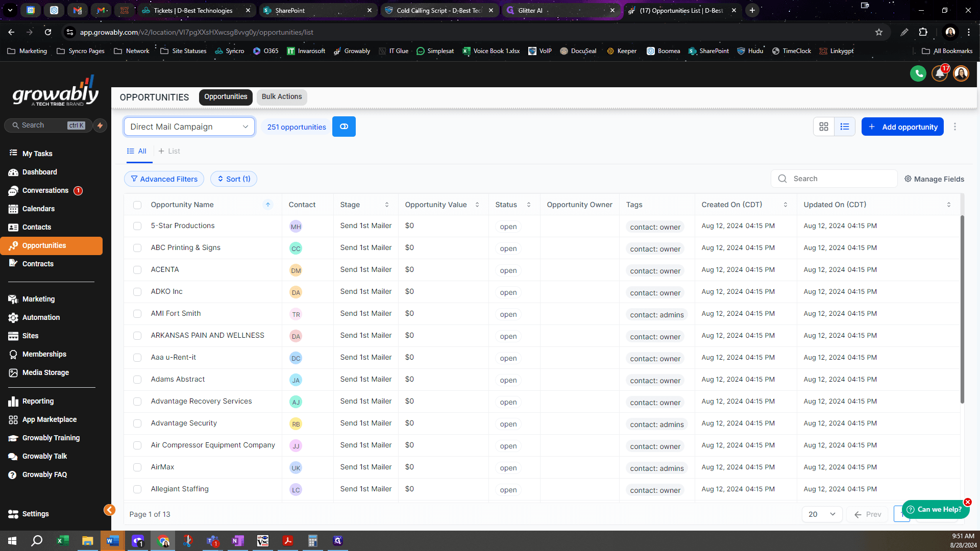Viewport: 980px width, 551px height.
Task: Open the Direct Mail Campaign pipeline dropdown
Action: coord(189,127)
